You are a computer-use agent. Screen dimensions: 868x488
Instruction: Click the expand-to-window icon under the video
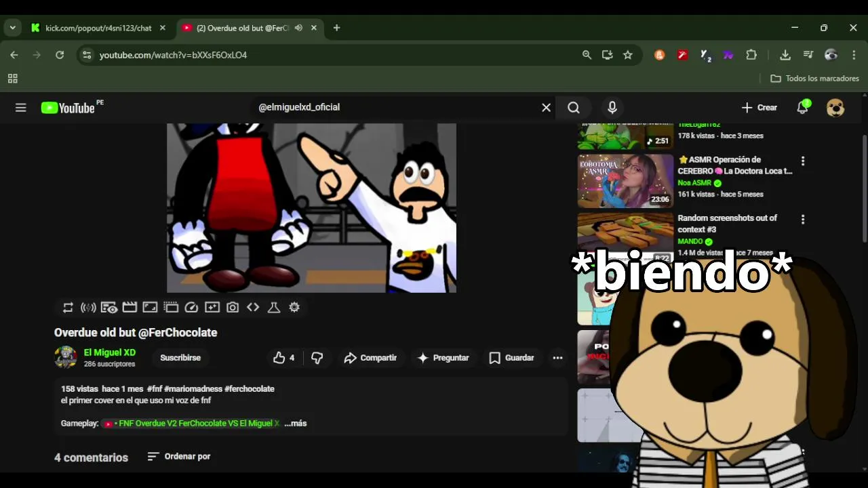coord(150,307)
